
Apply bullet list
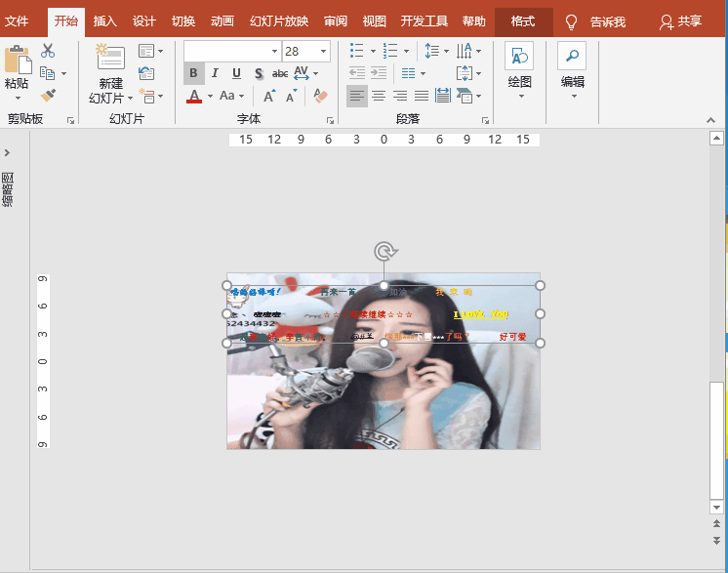(356, 51)
